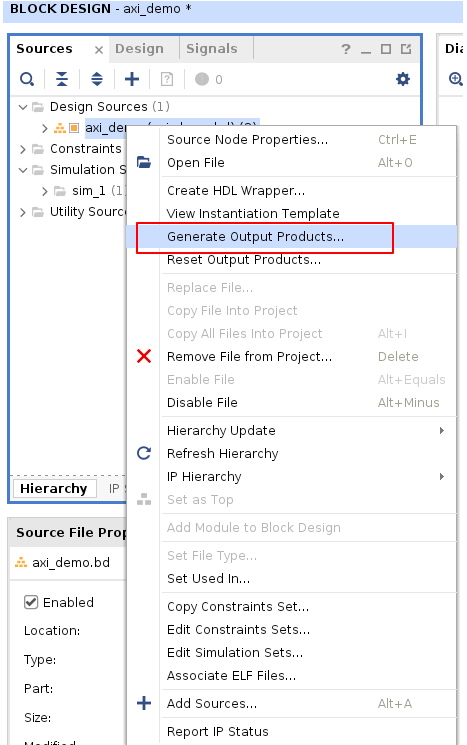Maximize the Sources panel
The width and height of the screenshot is (467, 745).
pos(386,49)
